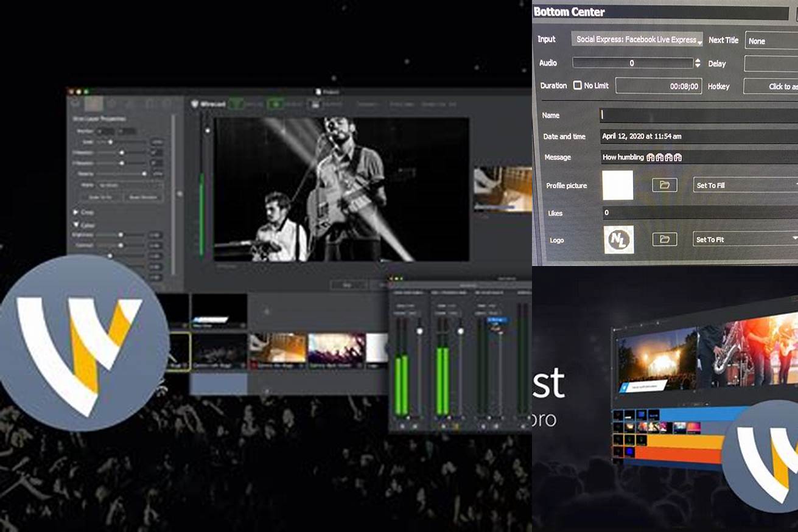The width and height of the screenshot is (798, 532).
Task: Select the dark stage shot thumbnail
Action: [219, 351]
